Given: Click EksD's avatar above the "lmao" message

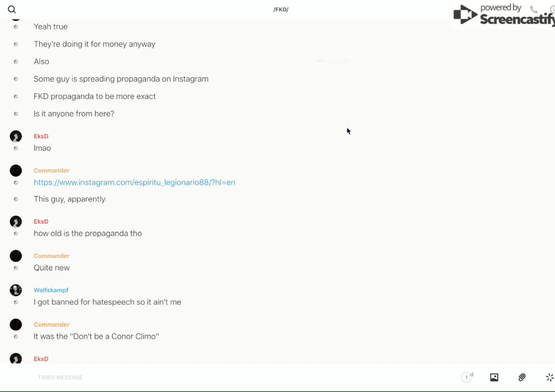Looking at the screenshot, I should tap(16, 136).
